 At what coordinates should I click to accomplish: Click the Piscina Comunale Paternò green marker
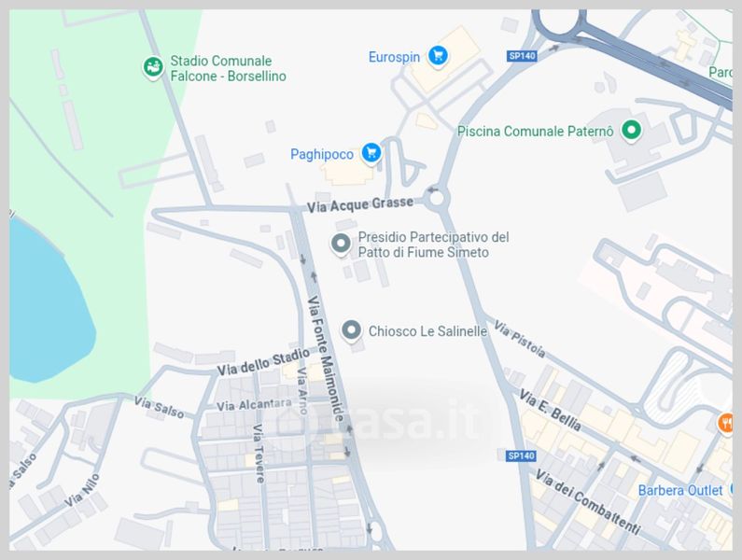pyautogui.click(x=631, y=129)
